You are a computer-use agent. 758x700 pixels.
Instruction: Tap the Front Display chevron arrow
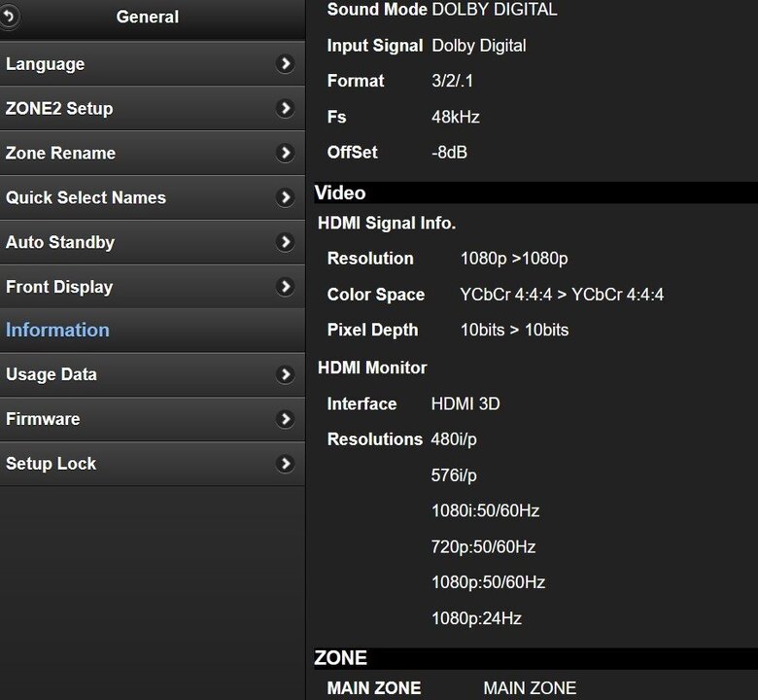[x=285, y=286]
